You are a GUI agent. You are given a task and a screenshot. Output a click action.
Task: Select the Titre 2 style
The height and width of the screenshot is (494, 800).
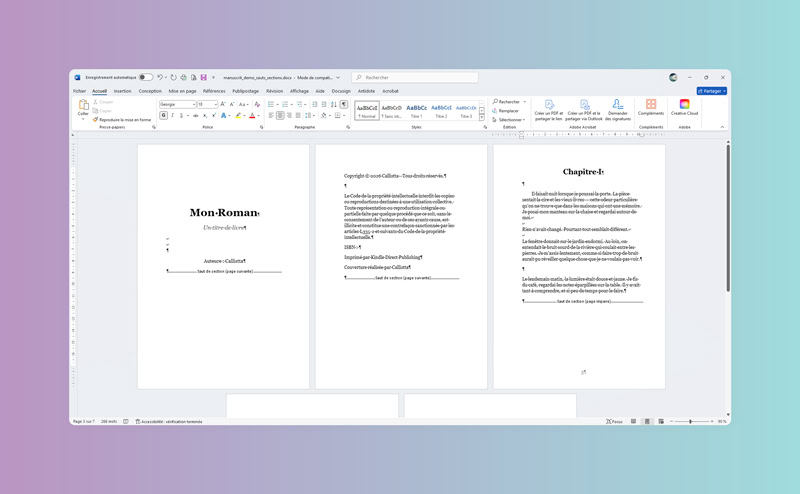[x=441, y=110]
